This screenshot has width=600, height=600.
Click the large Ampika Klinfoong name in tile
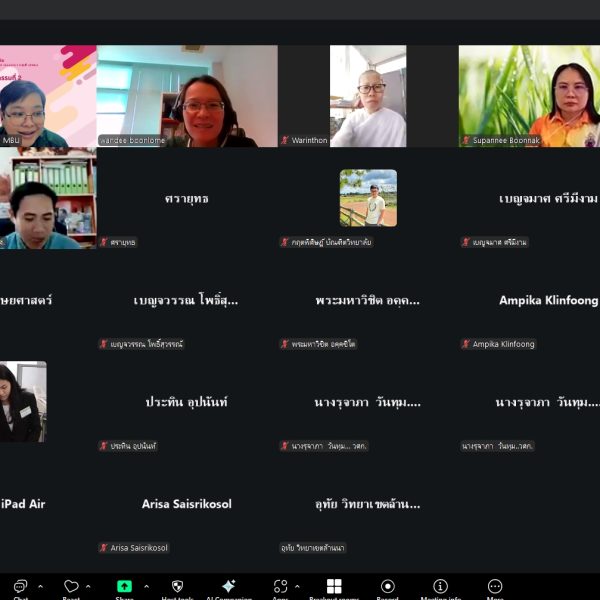coord(549,300)
